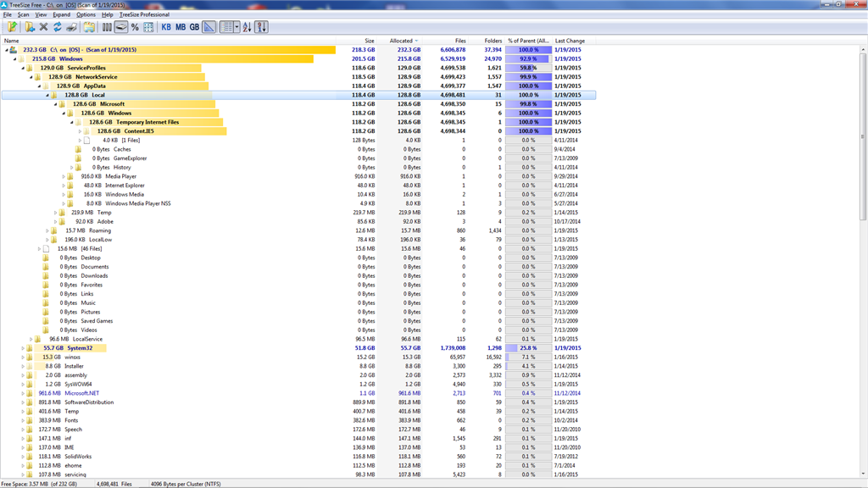Open the View menu

click(41, 14)
